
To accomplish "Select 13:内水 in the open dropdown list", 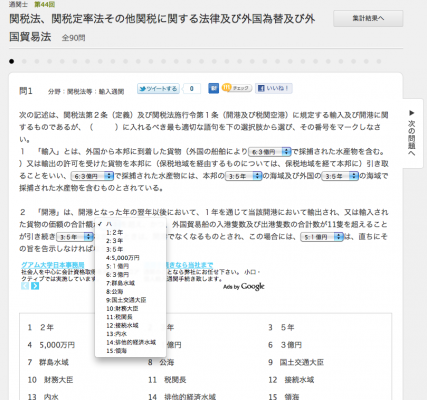I will click(131, 334).
